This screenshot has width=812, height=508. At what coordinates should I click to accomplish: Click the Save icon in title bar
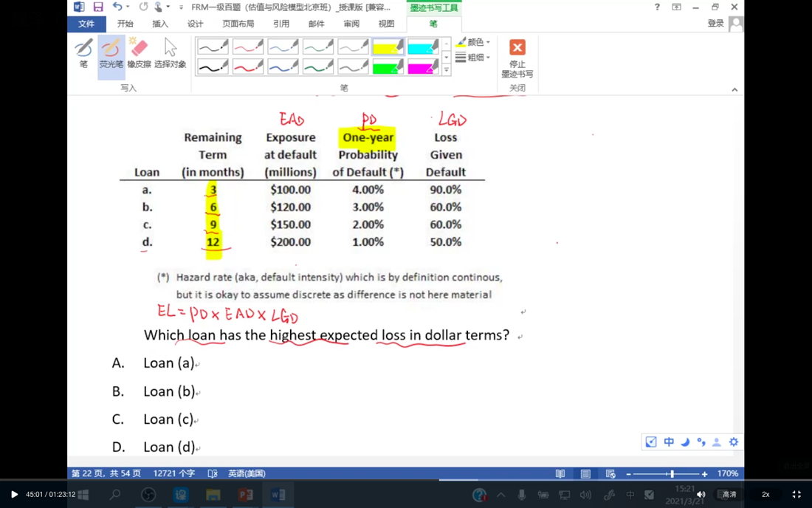pyautogui.click(x=98, y=7)
